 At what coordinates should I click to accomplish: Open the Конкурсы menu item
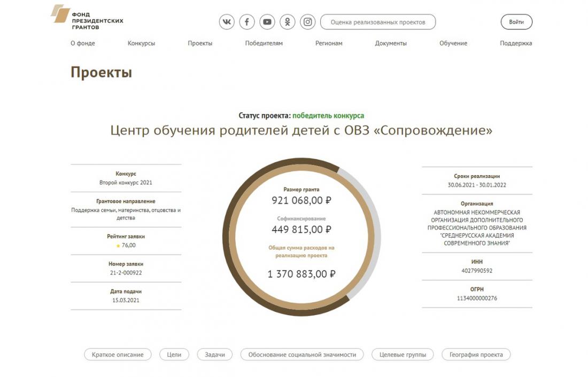pos(141,43)
